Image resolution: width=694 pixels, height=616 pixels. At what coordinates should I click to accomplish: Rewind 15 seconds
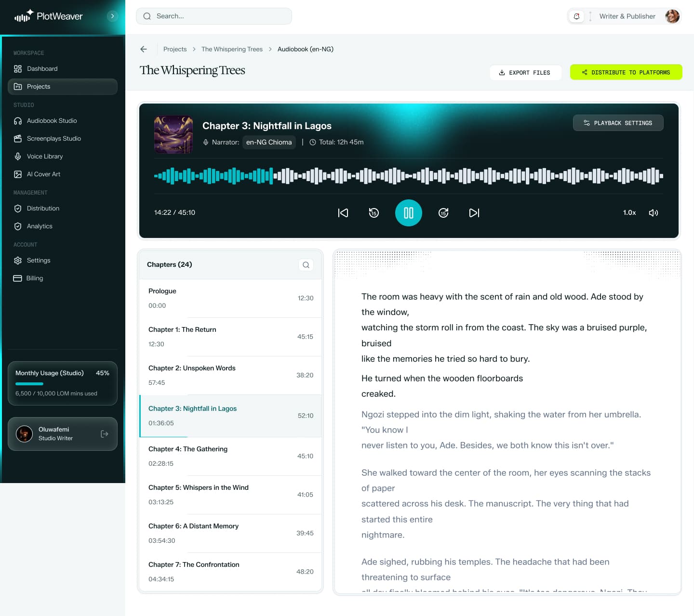click(374, 213)
